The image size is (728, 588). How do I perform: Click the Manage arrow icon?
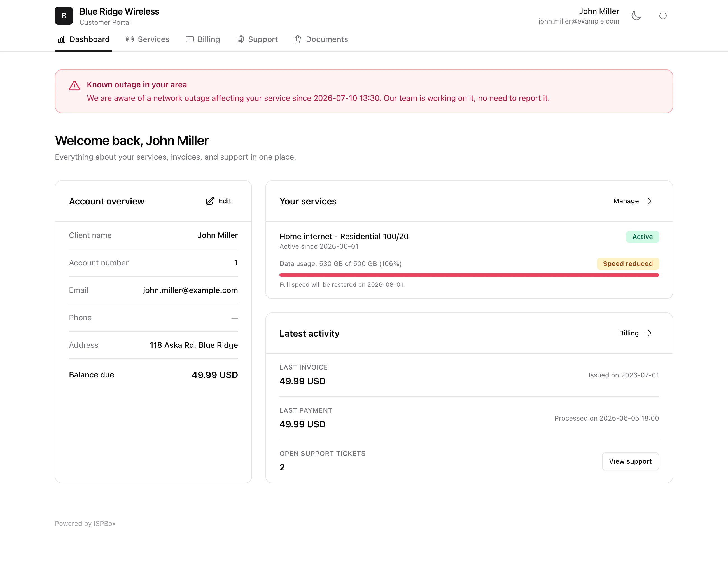click(x=648, y=201)
